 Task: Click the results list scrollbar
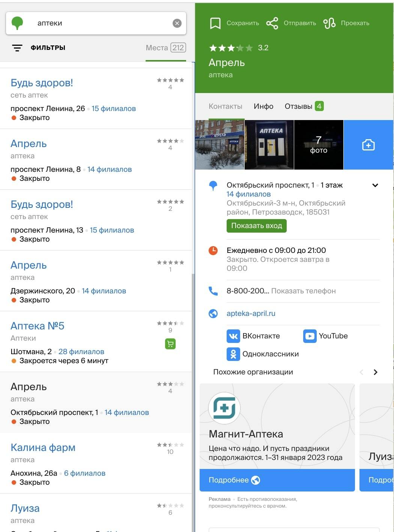[x=193, y=403]
